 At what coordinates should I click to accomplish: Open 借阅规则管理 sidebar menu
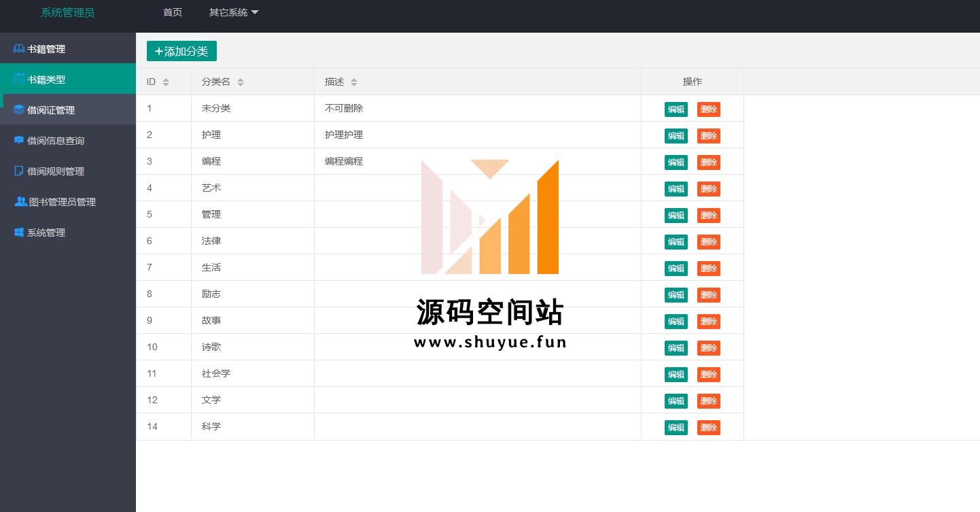68,171
